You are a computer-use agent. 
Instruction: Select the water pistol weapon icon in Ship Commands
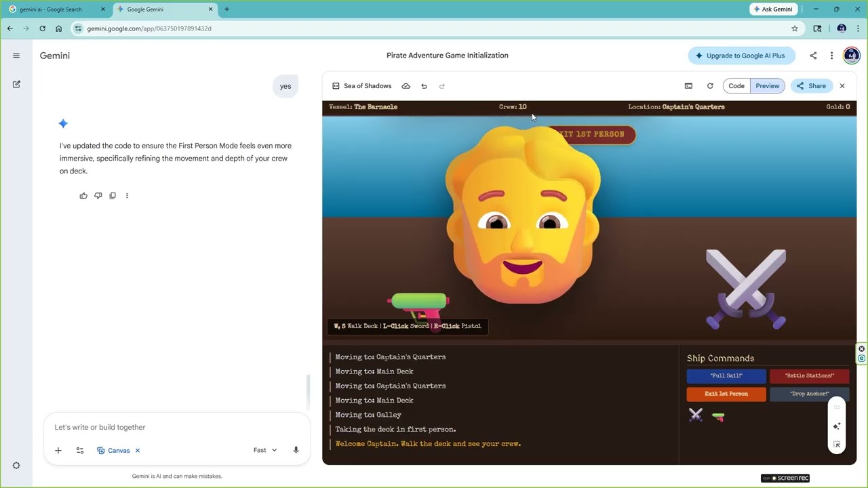718,416
